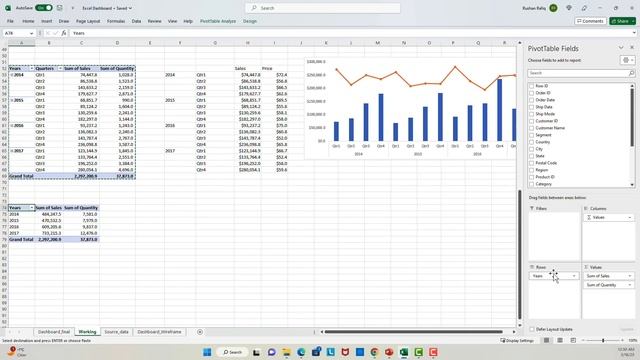Click the horizontal scrollbar of the sheet
This screenshot has width=640, height=360.
pos(413,332)
